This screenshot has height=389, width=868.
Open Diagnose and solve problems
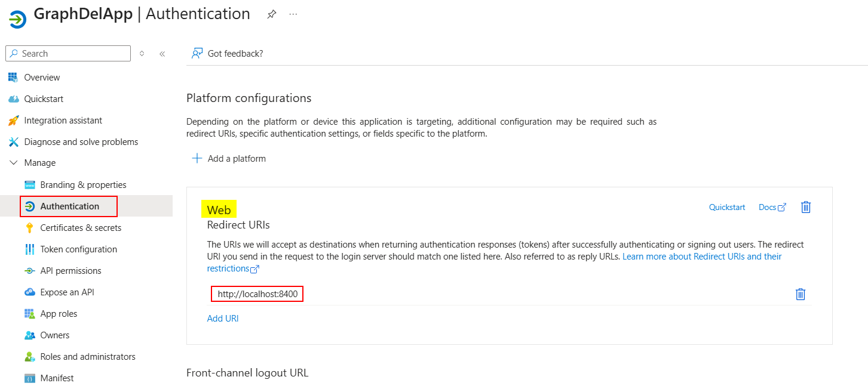(x=79, y=141)
